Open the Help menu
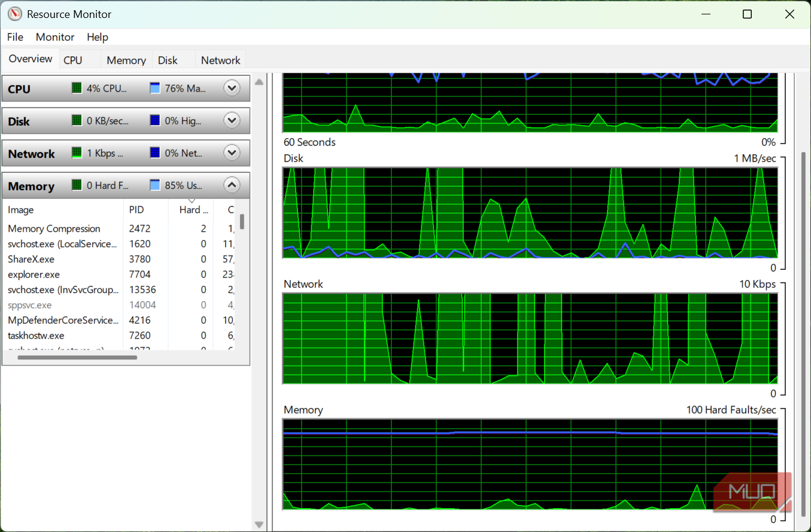 click(98, 37)
